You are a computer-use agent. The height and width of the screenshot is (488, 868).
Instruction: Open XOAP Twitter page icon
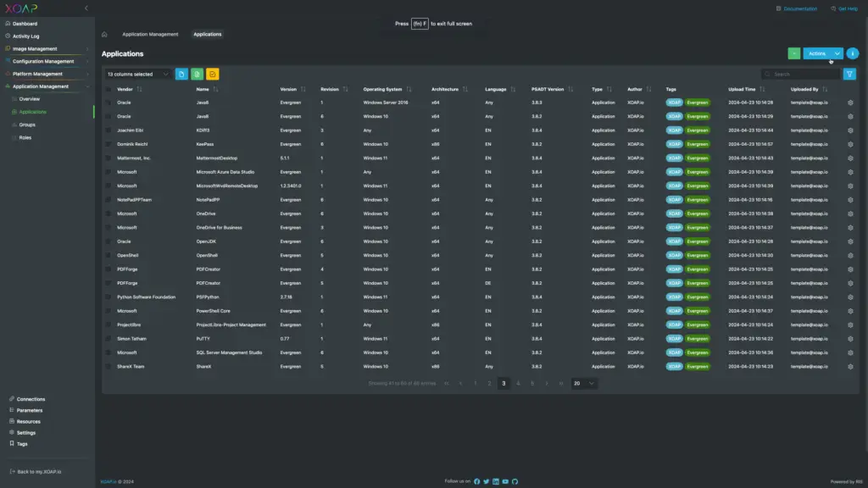486,481
